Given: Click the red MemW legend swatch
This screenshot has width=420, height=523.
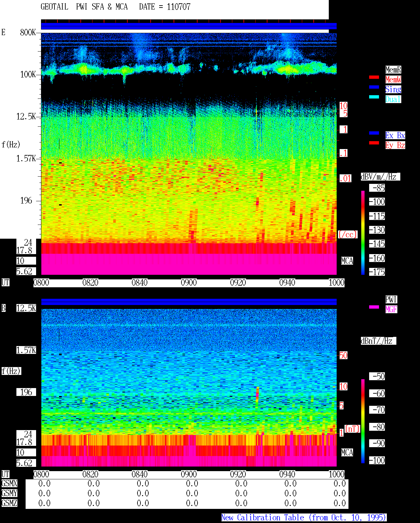Looking at the screenshot, I should click(374, 77).
